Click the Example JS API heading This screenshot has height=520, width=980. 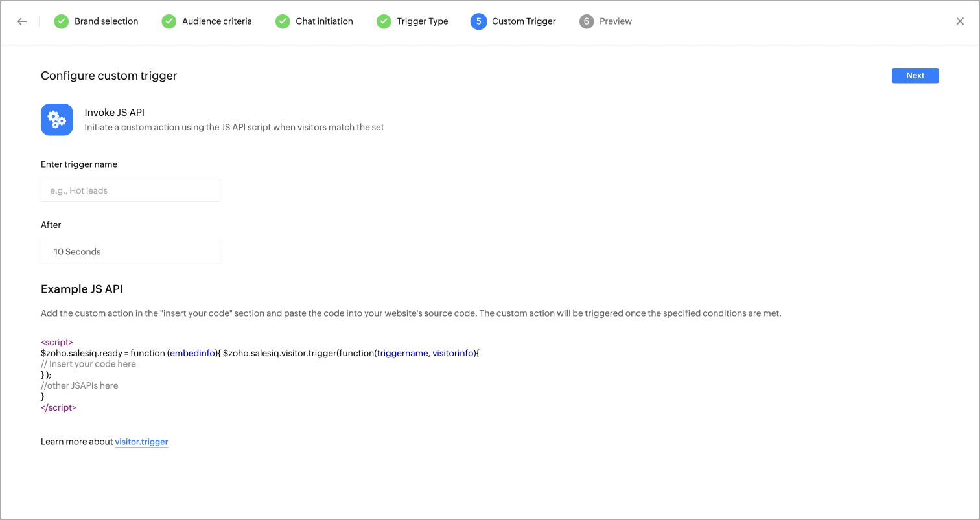coord(82,289)
